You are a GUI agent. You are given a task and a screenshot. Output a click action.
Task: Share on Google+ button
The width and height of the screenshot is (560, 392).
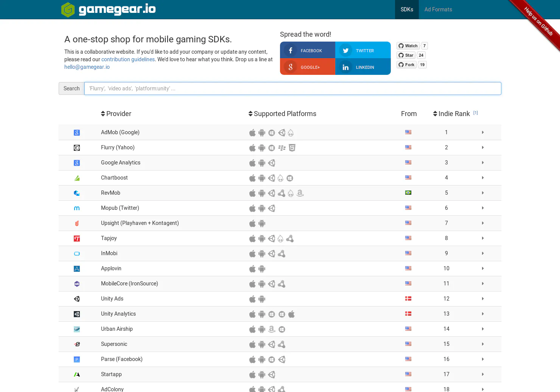308,67
